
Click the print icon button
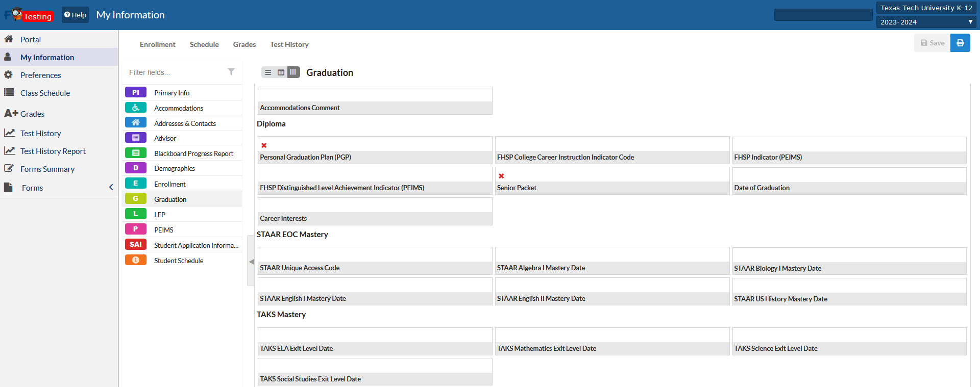pyautogui.click(x=960, y=43)
